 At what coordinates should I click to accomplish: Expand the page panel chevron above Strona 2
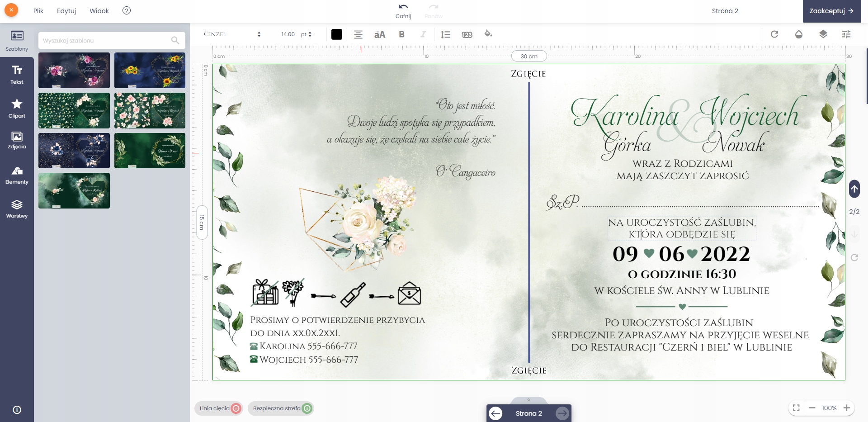point(528,400)
